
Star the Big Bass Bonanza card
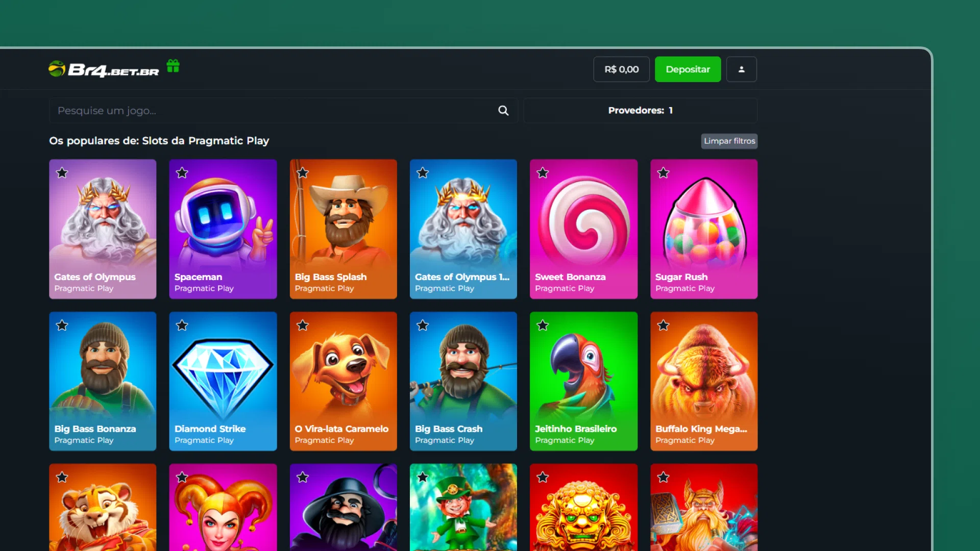62,325
